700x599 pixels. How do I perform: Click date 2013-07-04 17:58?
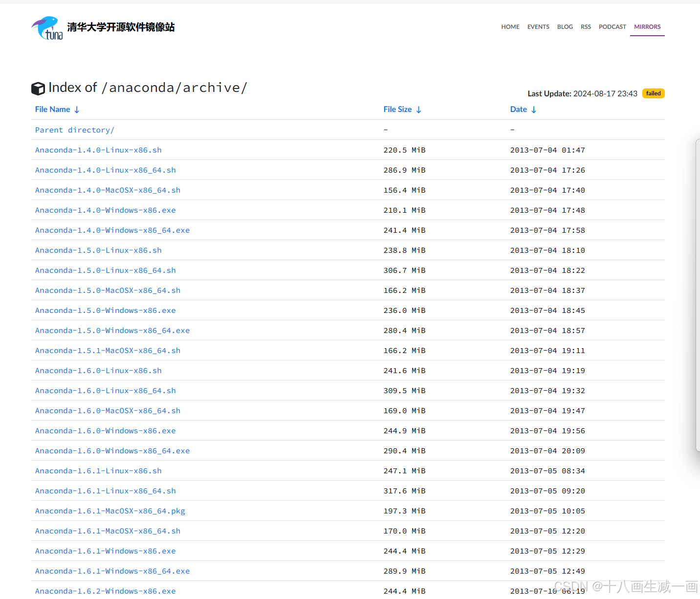(547, 230)
